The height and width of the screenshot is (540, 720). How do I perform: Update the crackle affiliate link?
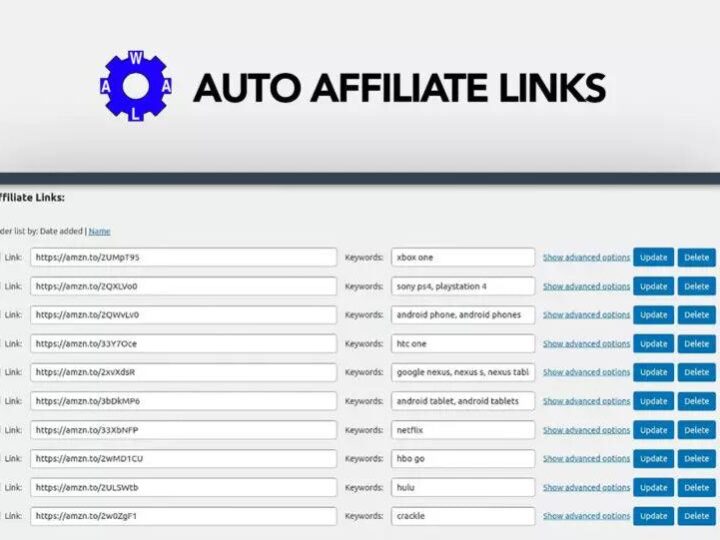pos(653,516)
